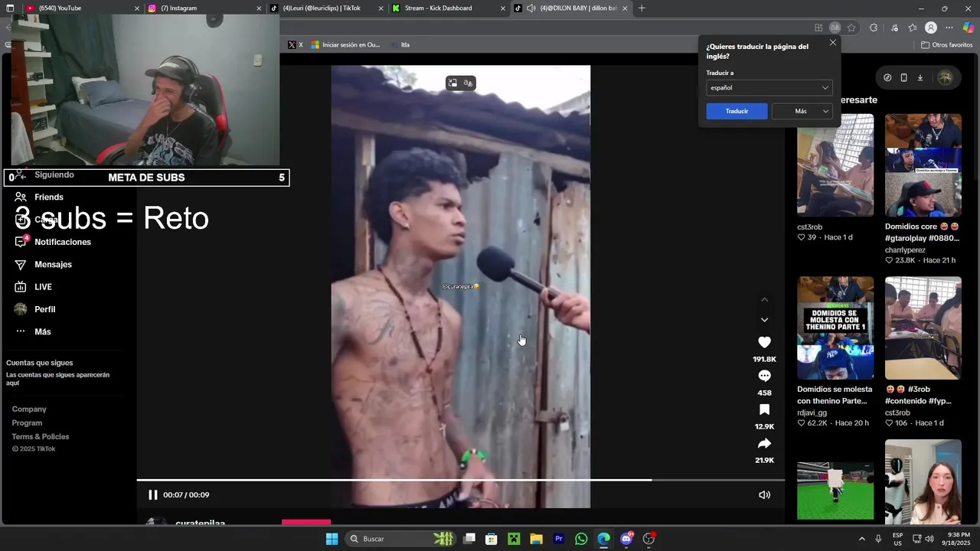The height and width of the screenshot is (551, 980).
Task: Open the browser profile avatar
Action: tap(931, 28)
